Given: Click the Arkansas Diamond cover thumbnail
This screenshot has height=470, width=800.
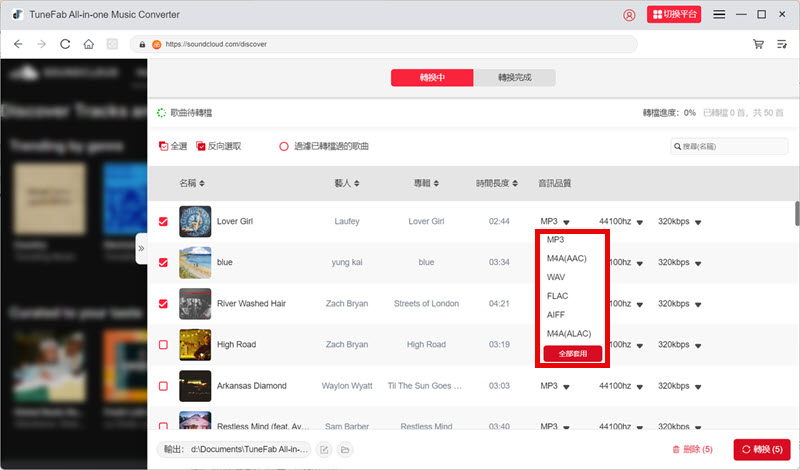Looking at the screenshot, I should click(195, 386).
